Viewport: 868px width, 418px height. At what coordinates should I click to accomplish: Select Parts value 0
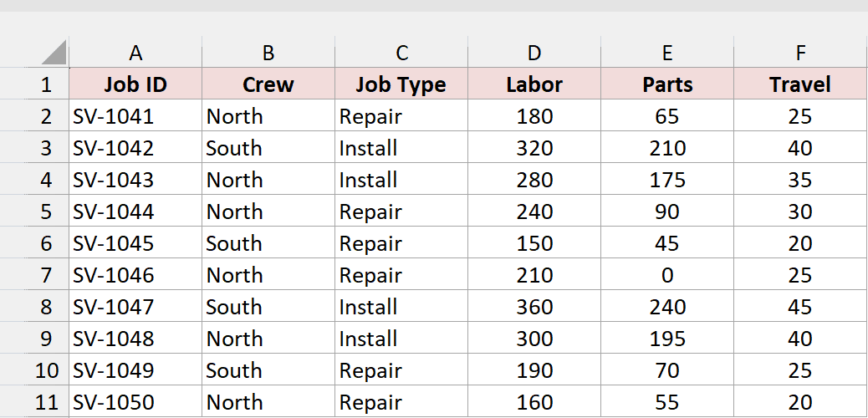tap(667, 274)
